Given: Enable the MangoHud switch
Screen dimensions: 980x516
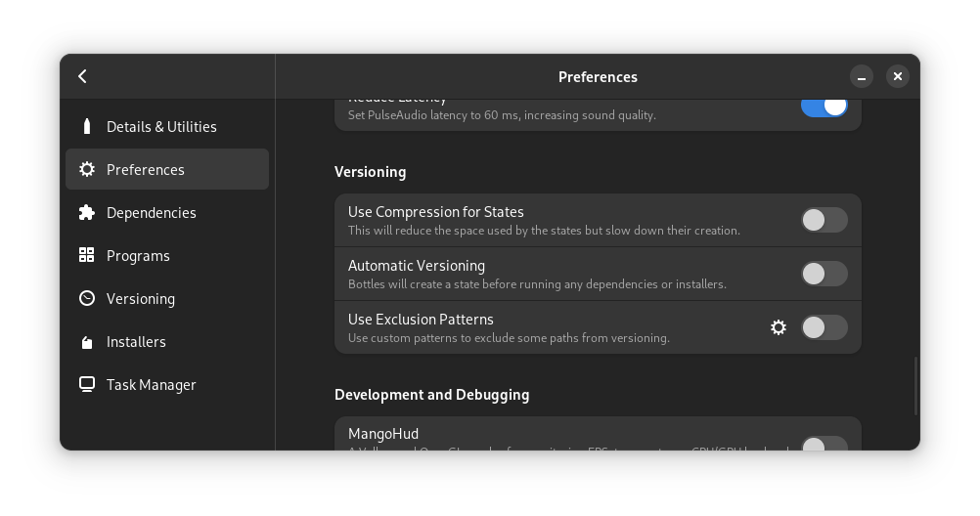Looking at the screenshot, I should click(x=824, y=444).
